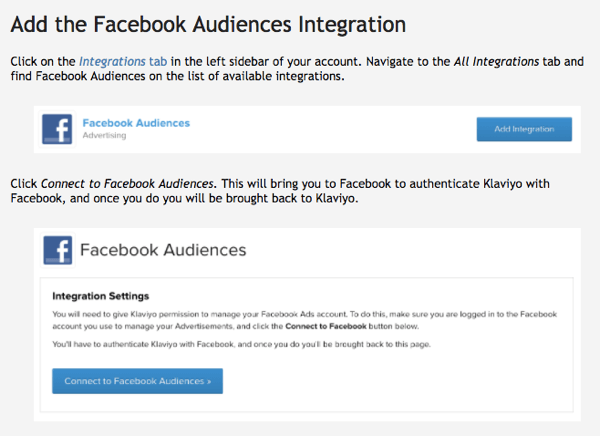
Task: Click bold Connect to Facebook text in instructions
Action: coord(326,327)
